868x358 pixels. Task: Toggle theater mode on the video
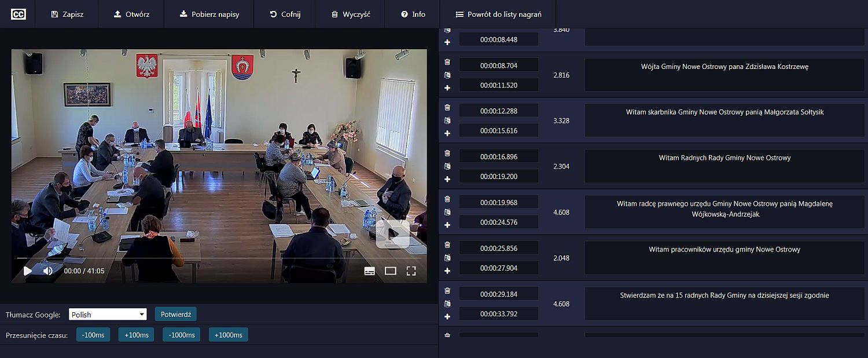tap(391, 271)
